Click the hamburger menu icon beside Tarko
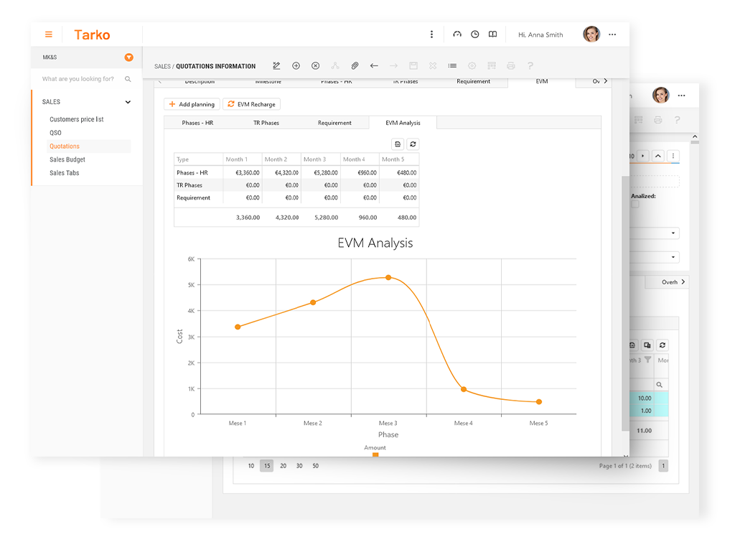The width and height of the screenshot is (735, 560). (x=49, y=34)
